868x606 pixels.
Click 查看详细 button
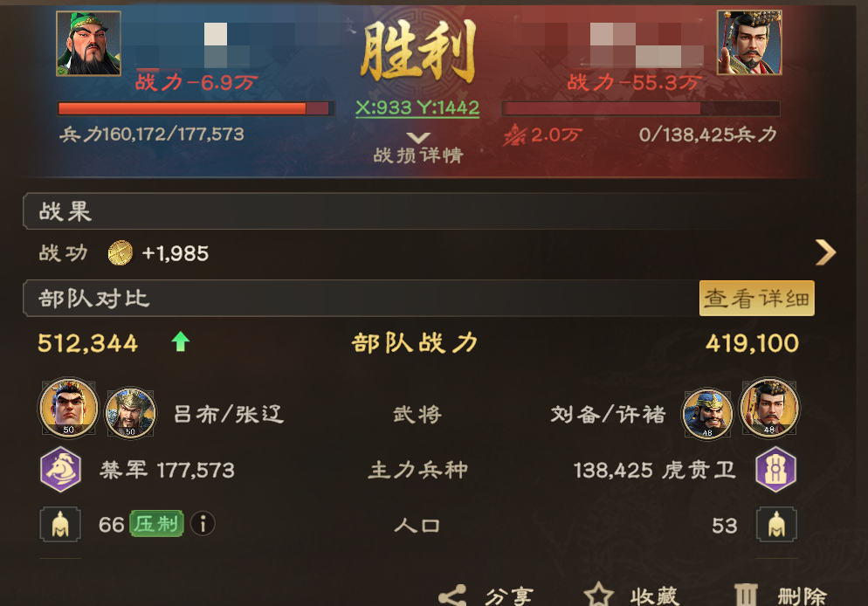[x=757, y=299]
